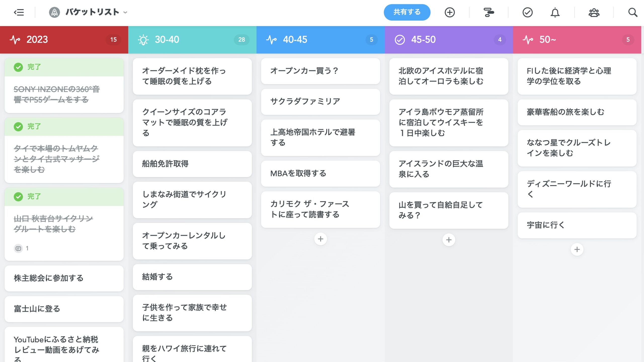
Task: Open the 上高地帝国ホテルで避暑する card
Action: tap(320, 138)
